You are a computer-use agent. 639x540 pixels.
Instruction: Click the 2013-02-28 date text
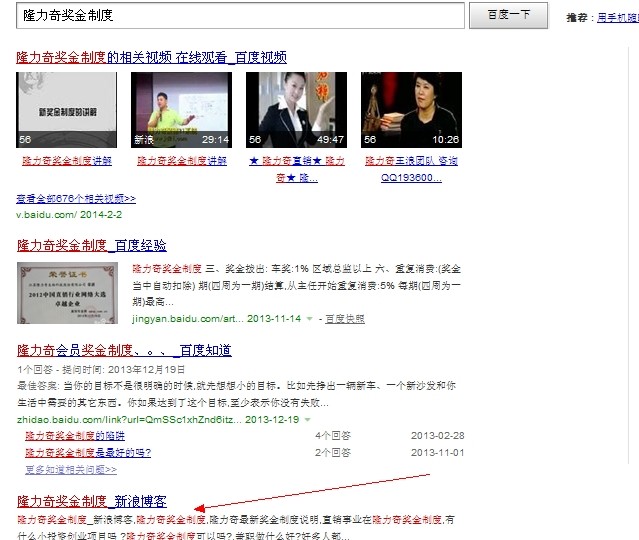[x=438, y=436]
